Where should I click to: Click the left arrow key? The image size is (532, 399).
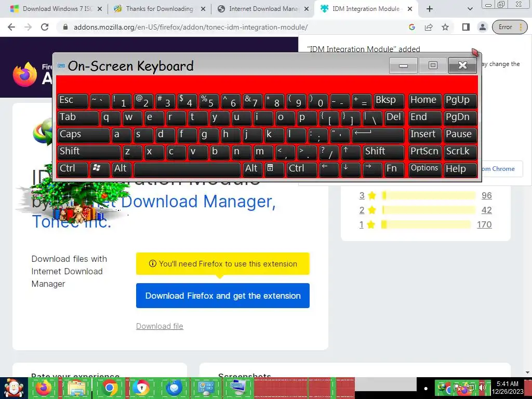329,169
